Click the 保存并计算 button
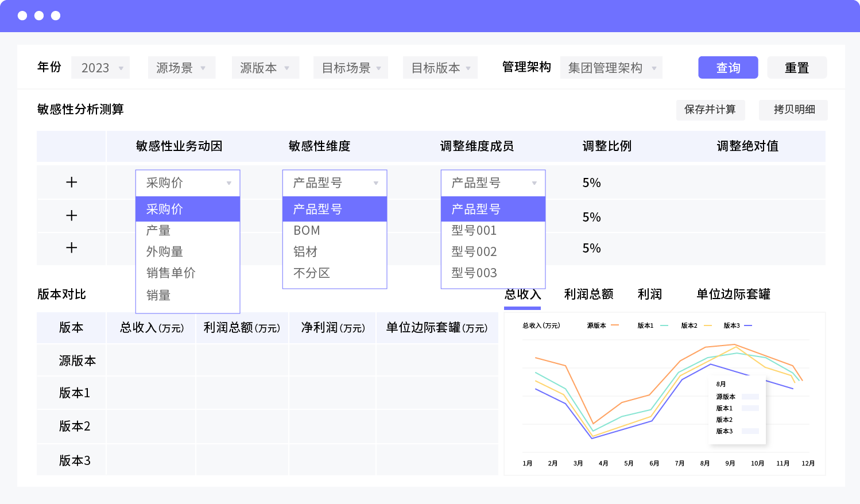The image size is (860, 504). pos(710,110)
